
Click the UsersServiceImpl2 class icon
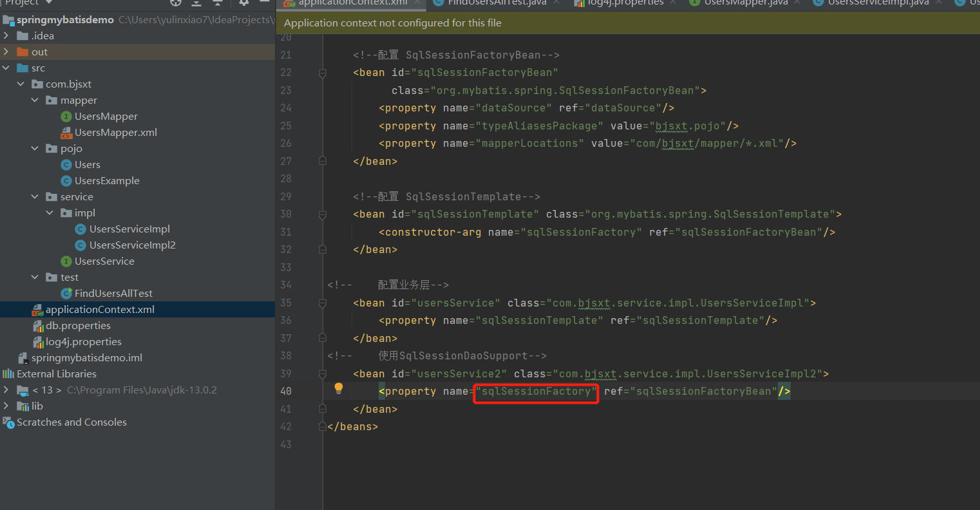point(80,245)
